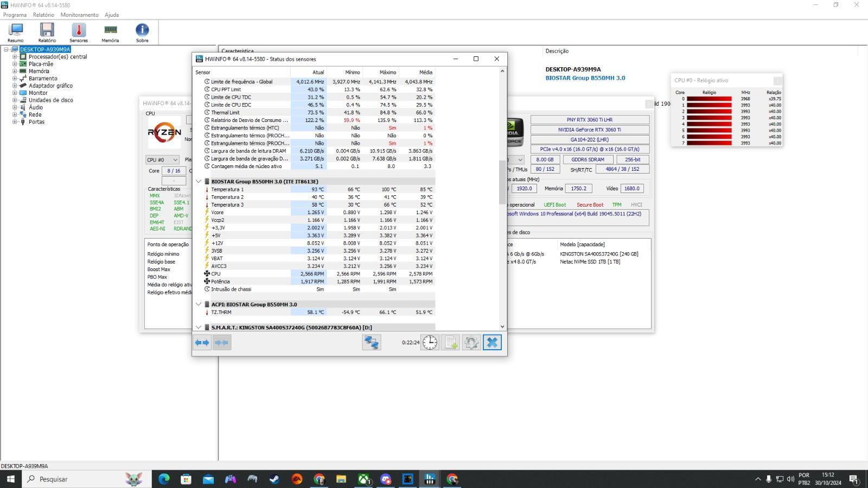The width and height of the screenshot is (868, 488).
Task: Open sensor settings gear icon
Action: click(x=471, y=342)
